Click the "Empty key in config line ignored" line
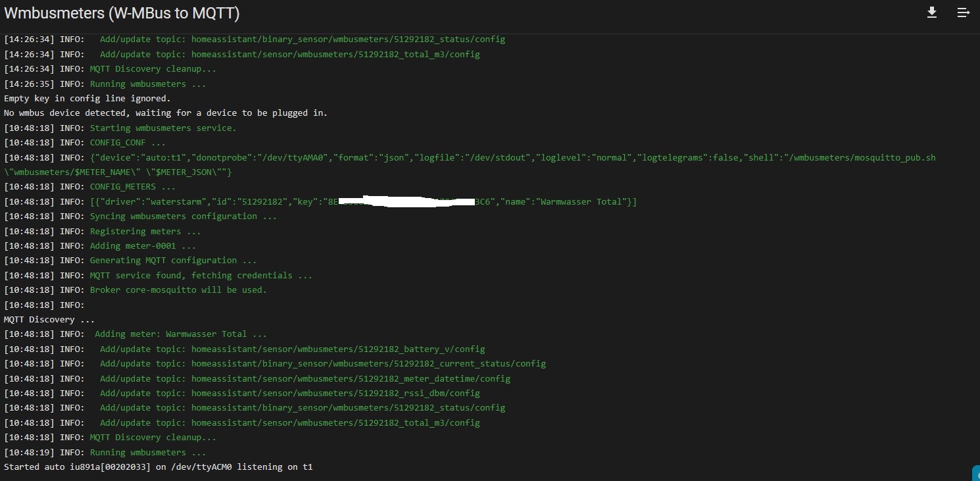The height and width of the screenshot is (481, 980). point(87,99)
